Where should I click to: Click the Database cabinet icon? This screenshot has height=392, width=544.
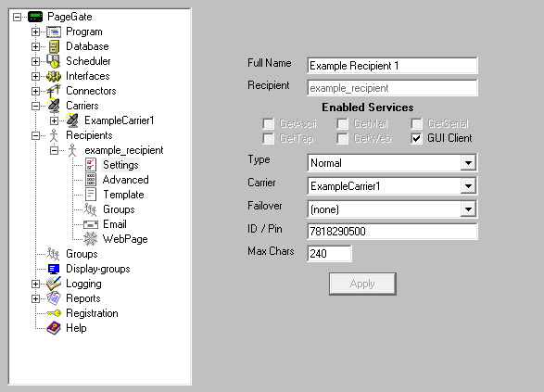click(54, 46)
